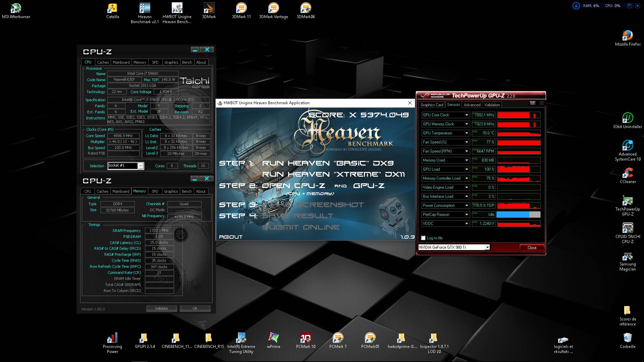Viewport: 644px width, 362px height.
Task: Click GPU-Z screenshot camera icon
Action: [532, 103]
